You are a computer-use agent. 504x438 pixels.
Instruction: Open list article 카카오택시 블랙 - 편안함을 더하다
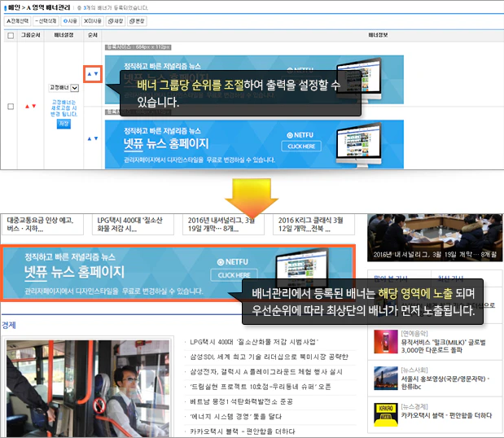(243, 431)
